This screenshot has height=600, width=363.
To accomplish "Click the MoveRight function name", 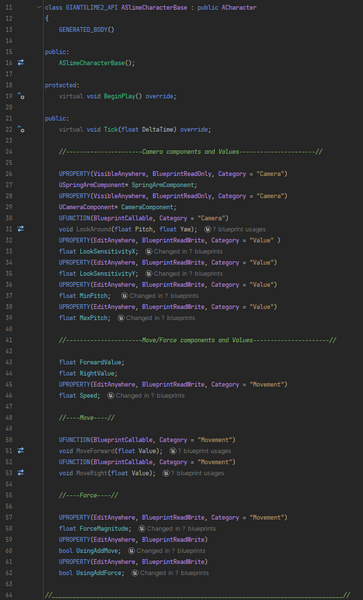I will pos(91,473).
